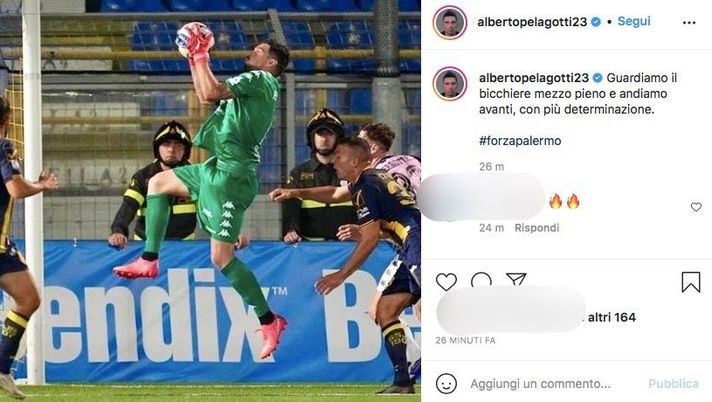Viewport: 712px width, 402px height.
Task: Click Rispondi under the comment
Action: (536, 228)
